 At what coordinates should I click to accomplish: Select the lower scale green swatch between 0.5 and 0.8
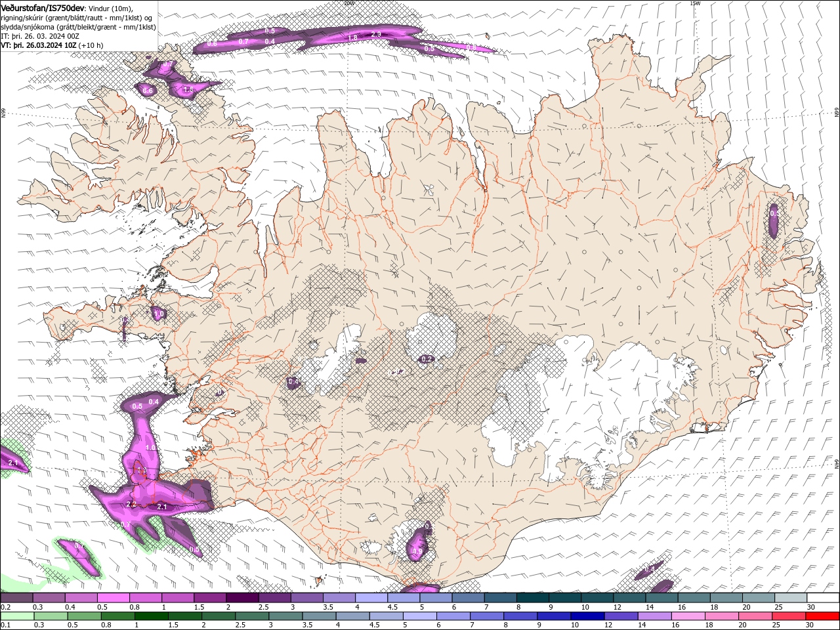(84, 616)
